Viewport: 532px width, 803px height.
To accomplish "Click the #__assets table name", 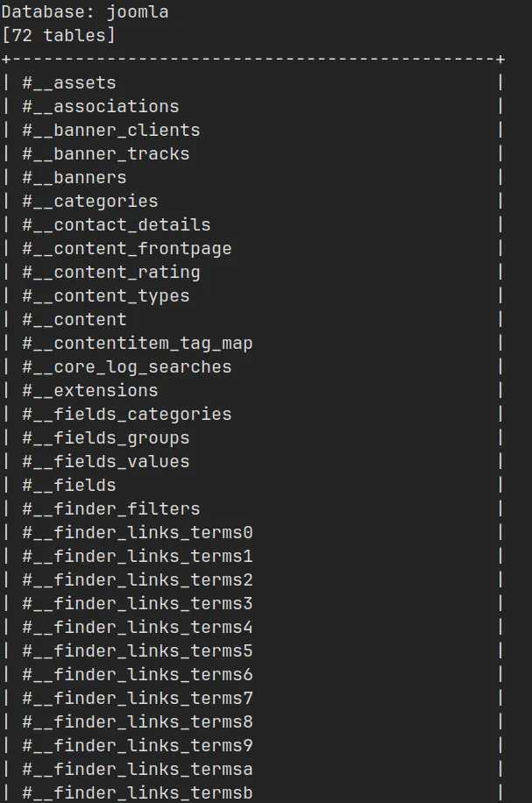I will point(69,83).
